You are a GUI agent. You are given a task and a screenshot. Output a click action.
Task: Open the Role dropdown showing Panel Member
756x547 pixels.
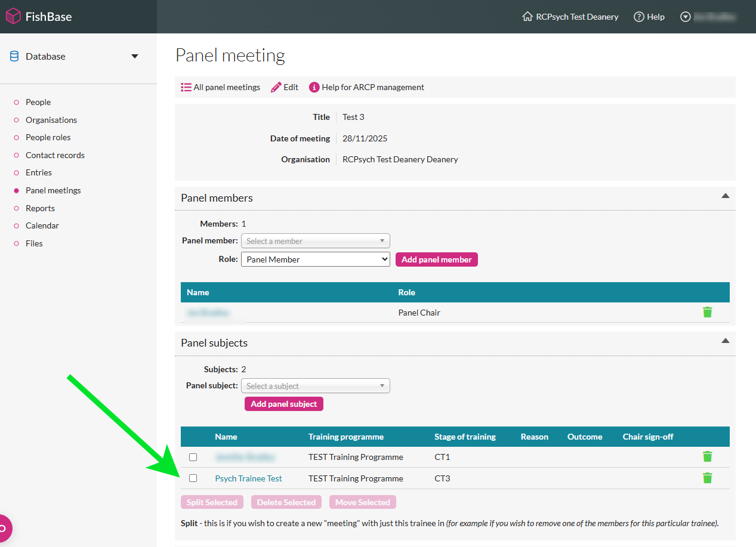[315, 259]
